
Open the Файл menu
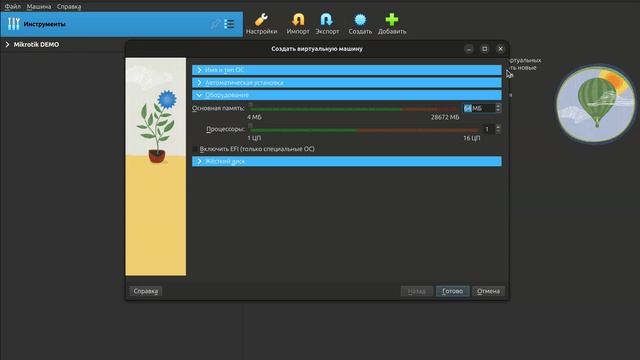tap(13, 7)
